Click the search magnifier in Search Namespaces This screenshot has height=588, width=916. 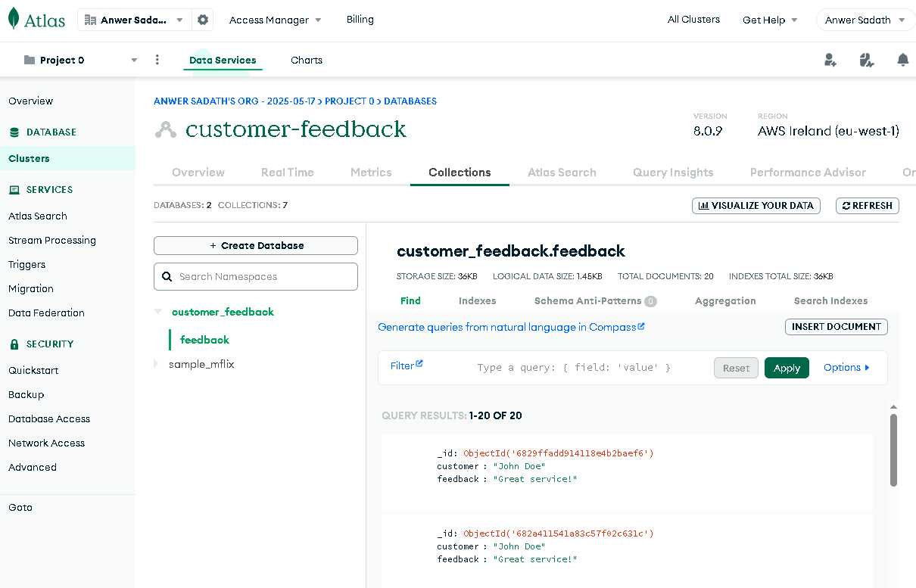pos(167,277)
